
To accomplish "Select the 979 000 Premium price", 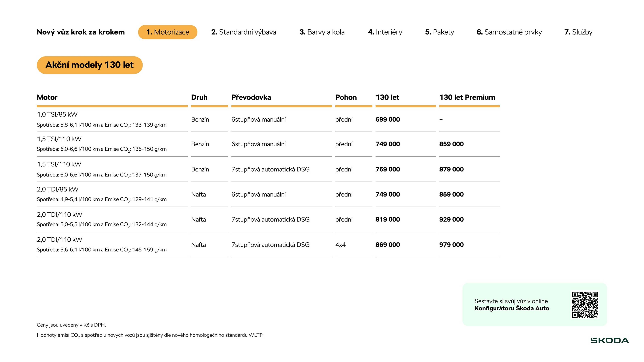I will pyautogui.click(x=451, y=245).
